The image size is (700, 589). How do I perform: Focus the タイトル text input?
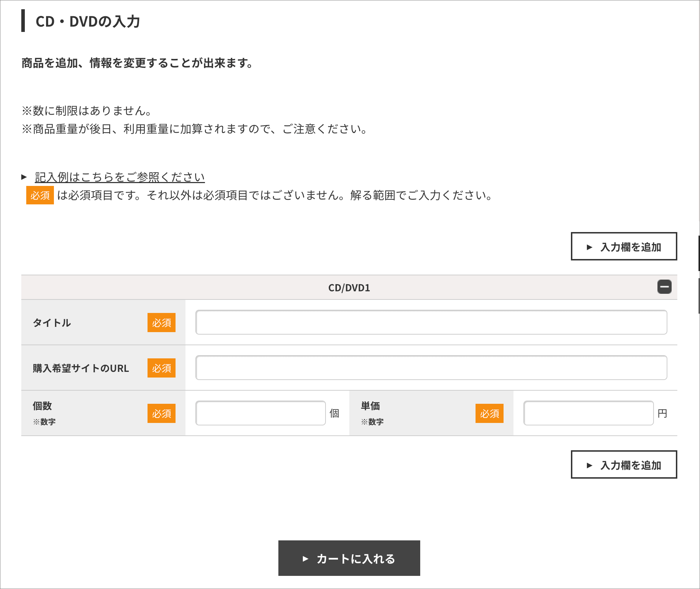click(431, 322)
